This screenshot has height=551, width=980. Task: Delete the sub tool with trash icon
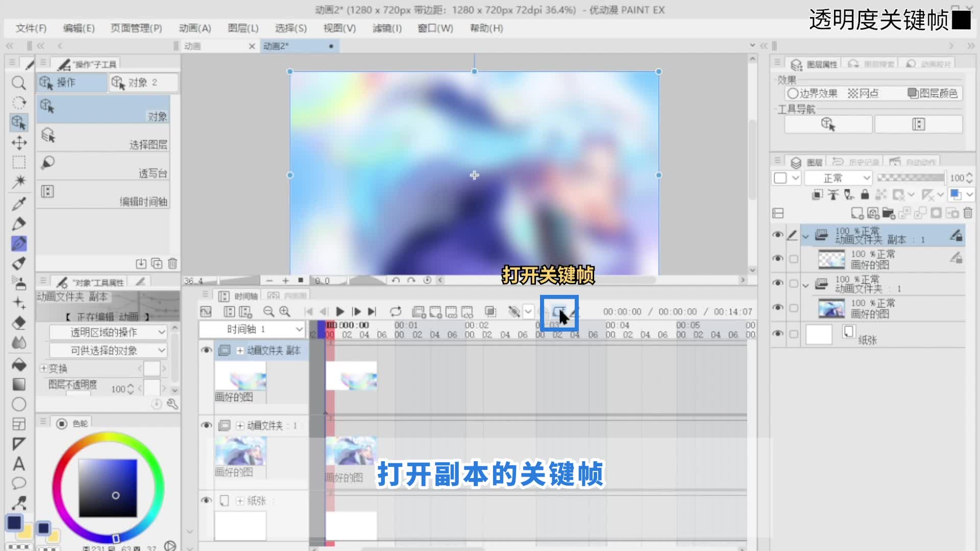pos(173,263)
